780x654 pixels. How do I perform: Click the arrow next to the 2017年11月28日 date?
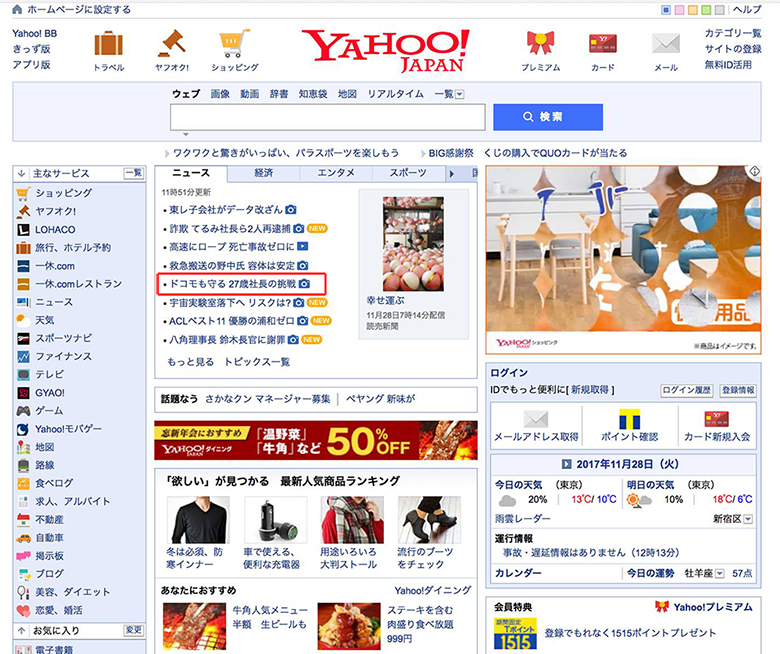[566, 464]
